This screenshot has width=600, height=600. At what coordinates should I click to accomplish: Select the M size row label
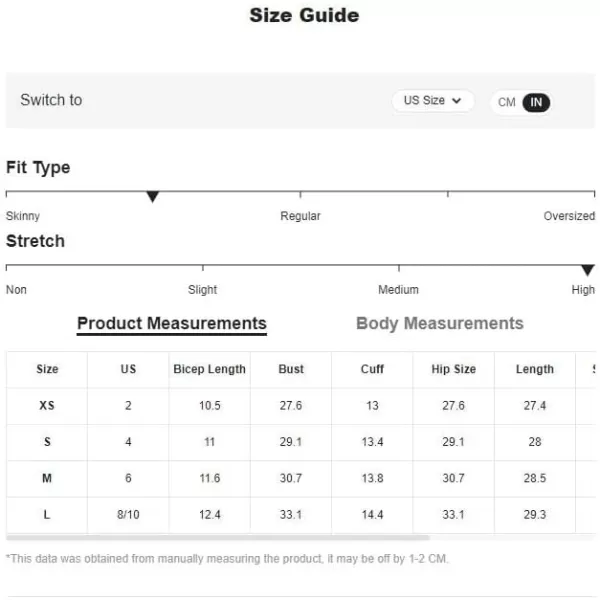pos(47,479)
